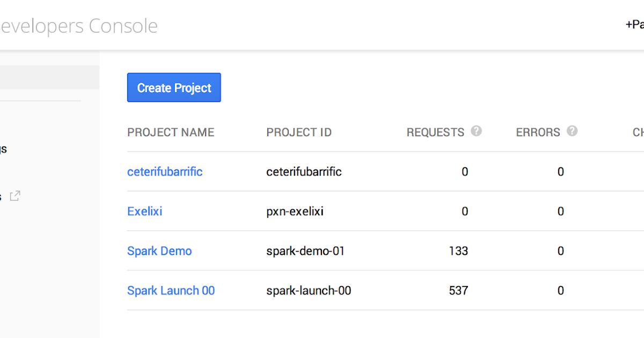Click the external link icon in the sidebar

(14, 196)
